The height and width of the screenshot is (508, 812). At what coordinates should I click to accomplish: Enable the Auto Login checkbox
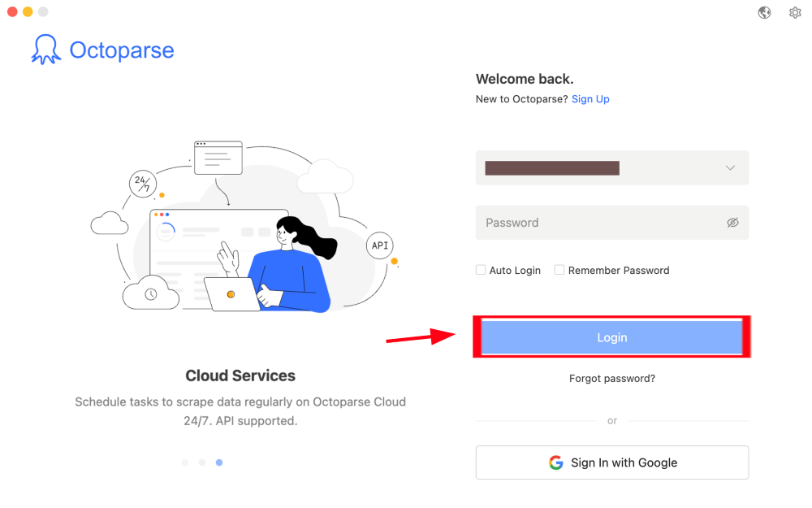(481, 270)
